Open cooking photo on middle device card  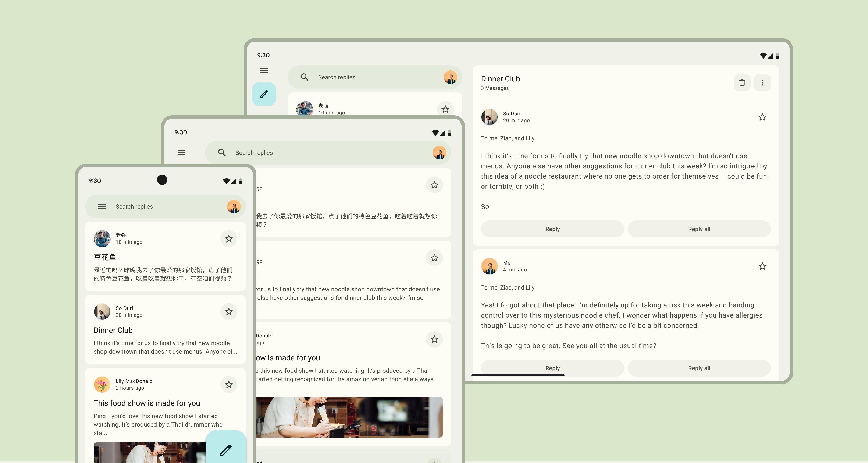(349, 417)
